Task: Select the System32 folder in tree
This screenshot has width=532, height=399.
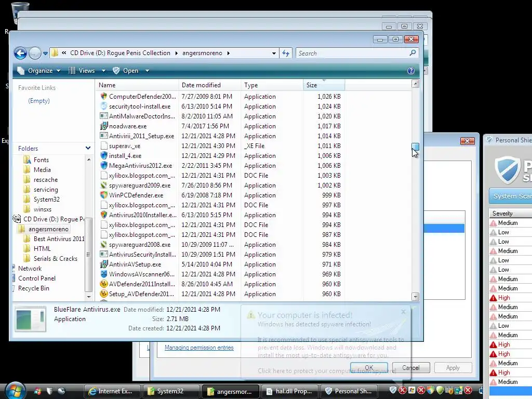Action: tap(46, 199)
